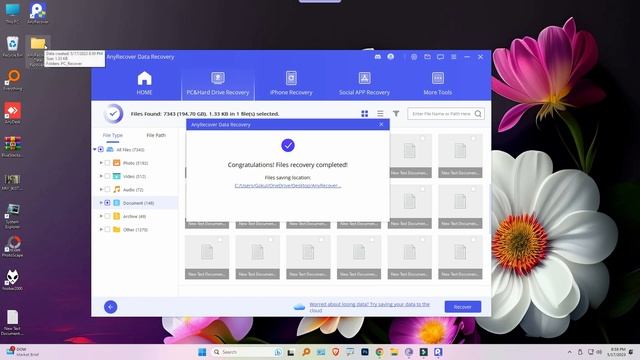Viewport: 640px width, 360px height.
Task: Open the Social APP Recovery tab
Action: pyautogui.click(x=364, y=84)
